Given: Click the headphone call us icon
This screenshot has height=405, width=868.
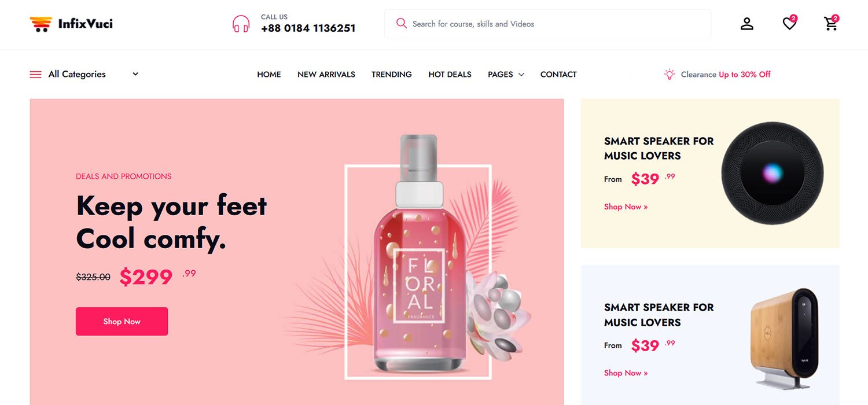Looking at the screenshot, I should [241, 24].
